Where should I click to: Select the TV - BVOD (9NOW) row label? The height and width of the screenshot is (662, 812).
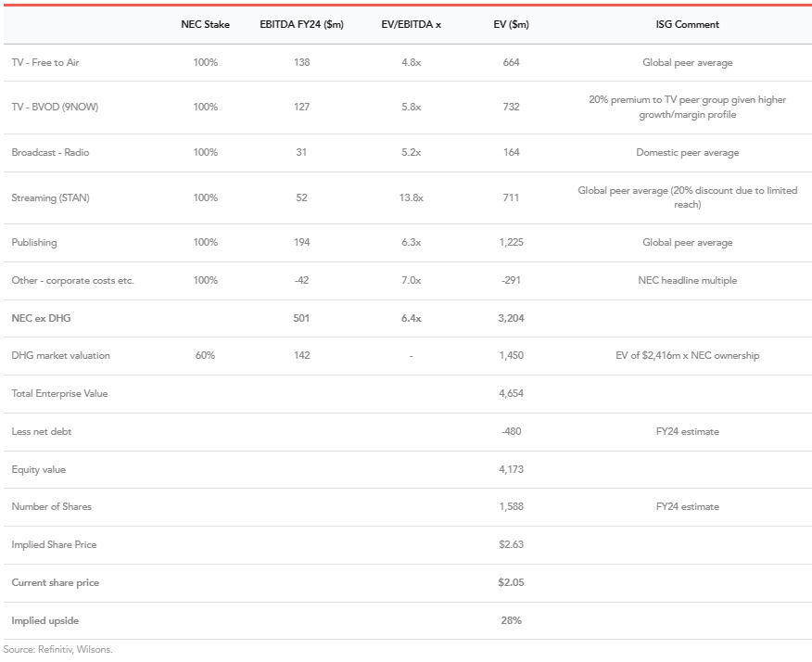pyautogui.click(x=55, y=107)
